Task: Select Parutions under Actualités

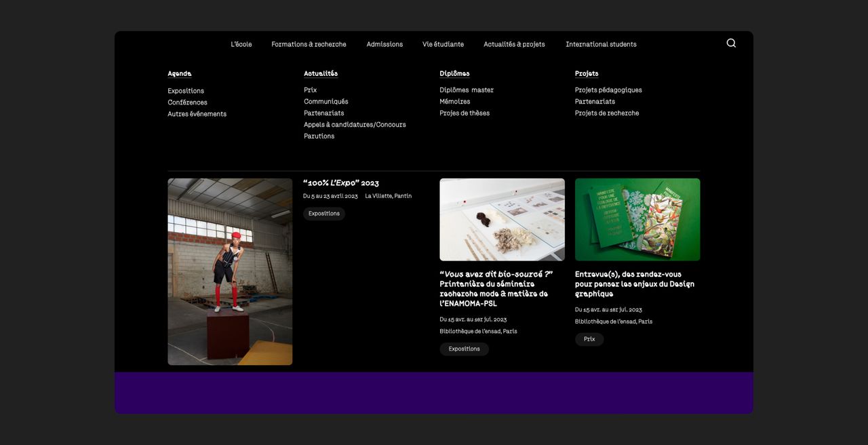Action: pos(319,136)
